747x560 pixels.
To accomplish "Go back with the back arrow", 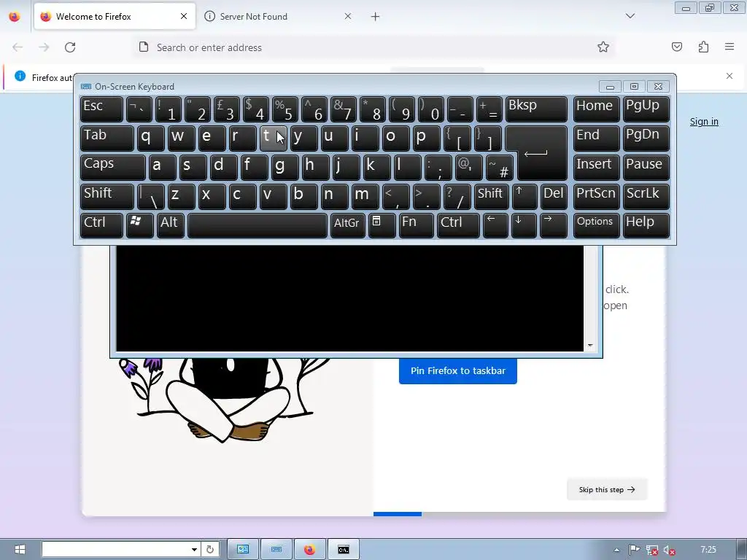I will pyautogui.click(x=18, y=47).
